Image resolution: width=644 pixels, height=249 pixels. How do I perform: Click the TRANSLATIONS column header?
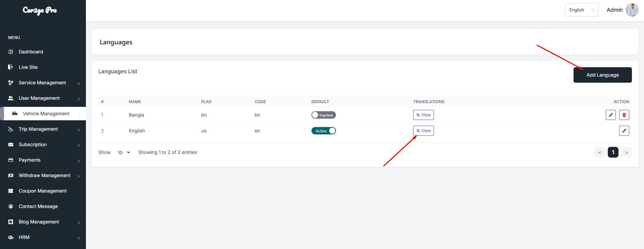coord(429,102)
